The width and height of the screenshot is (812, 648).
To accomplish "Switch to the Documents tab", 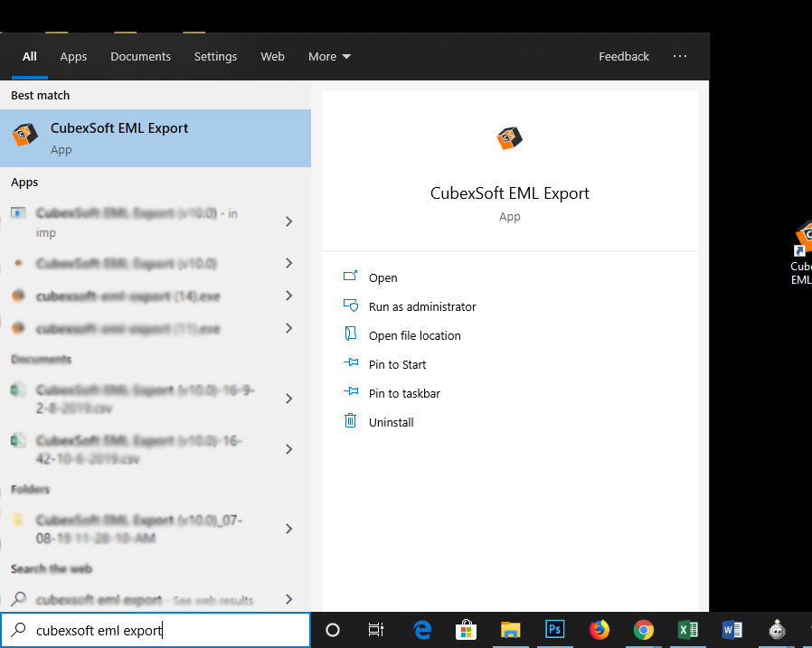I will point(140,56).
